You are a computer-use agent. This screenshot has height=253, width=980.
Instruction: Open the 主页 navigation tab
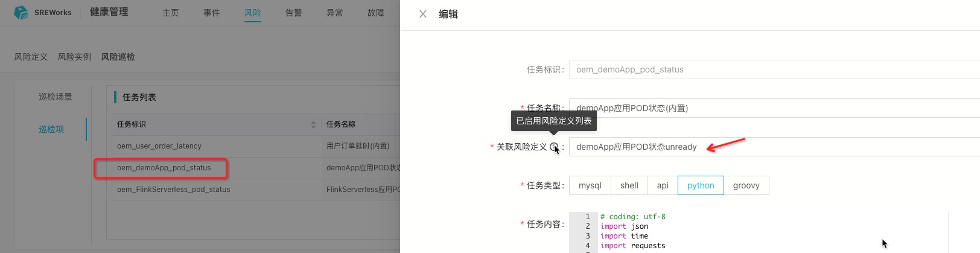click(170, 13)
